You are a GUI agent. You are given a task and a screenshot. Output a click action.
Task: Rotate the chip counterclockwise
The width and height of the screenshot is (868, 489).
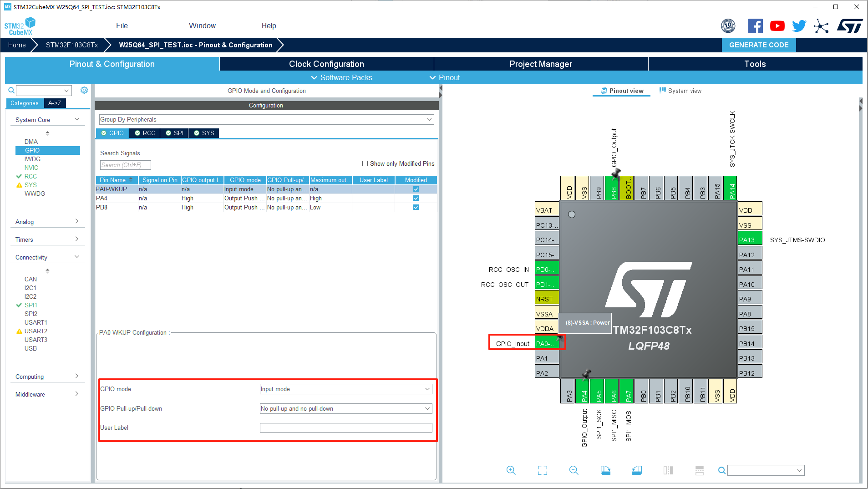coord(637,470)
